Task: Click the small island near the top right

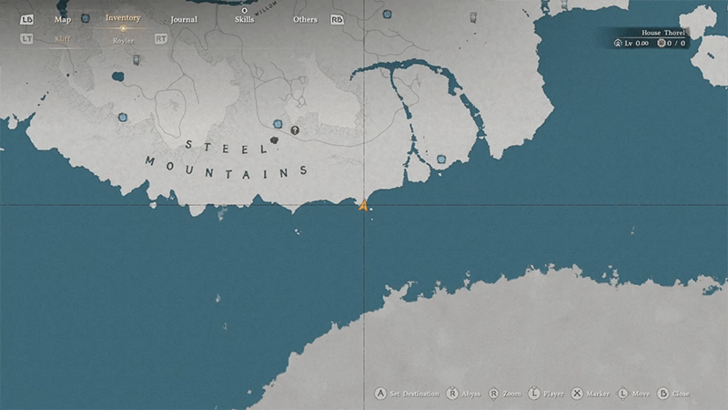Action: pos(698,20)
